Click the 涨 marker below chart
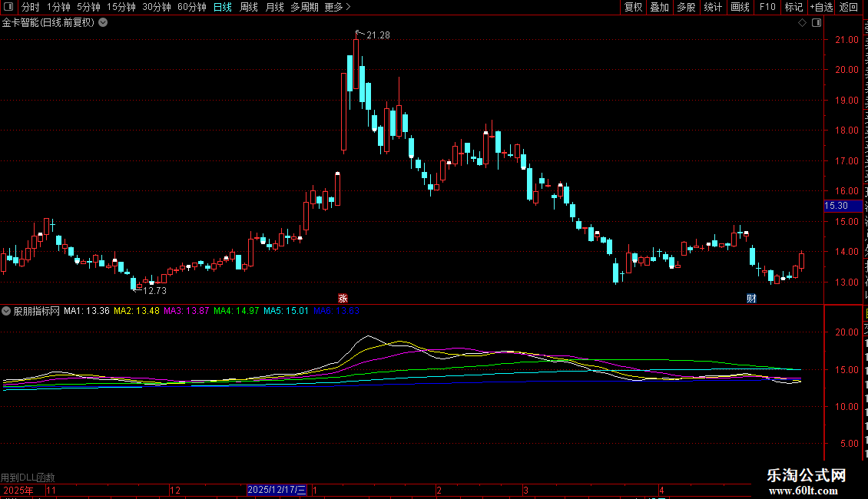This screenshot has height=499, width=868. [x=343, y=298]
